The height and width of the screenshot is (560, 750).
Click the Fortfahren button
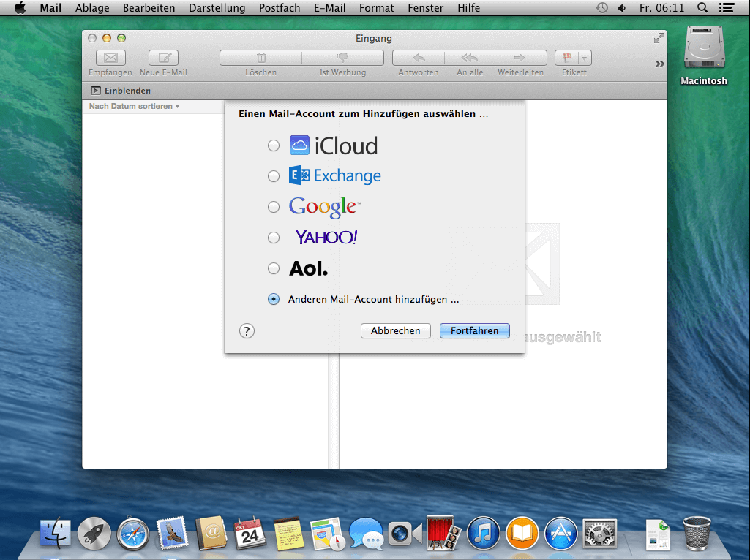474,330
